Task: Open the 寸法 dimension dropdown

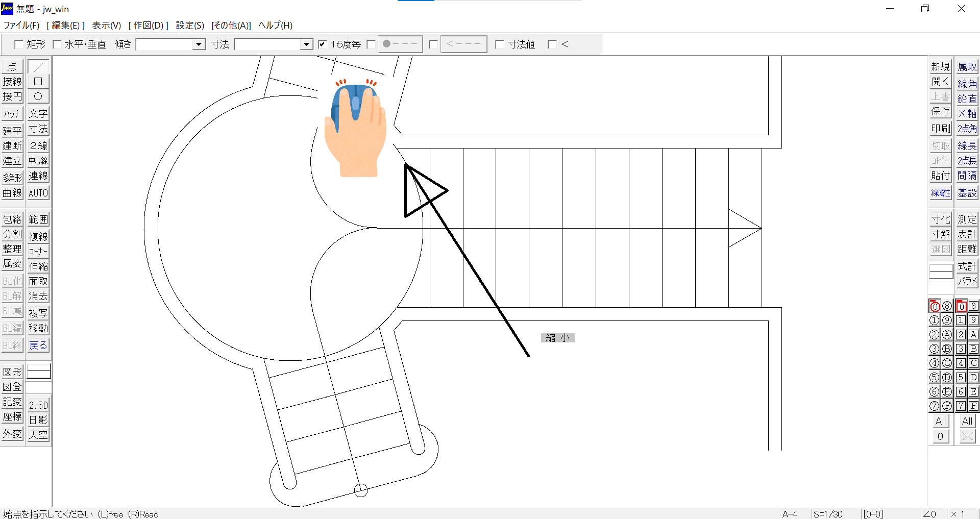Action: 306,44
